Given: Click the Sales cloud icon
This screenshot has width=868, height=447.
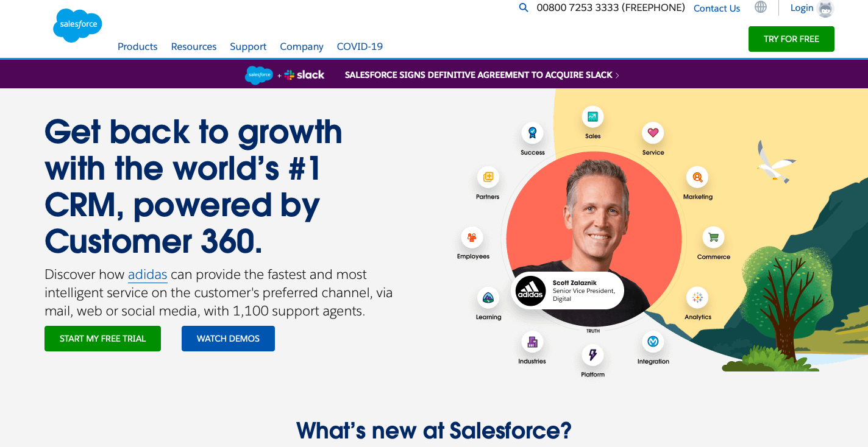Looking at the screenshot, I should pos(592,117).
